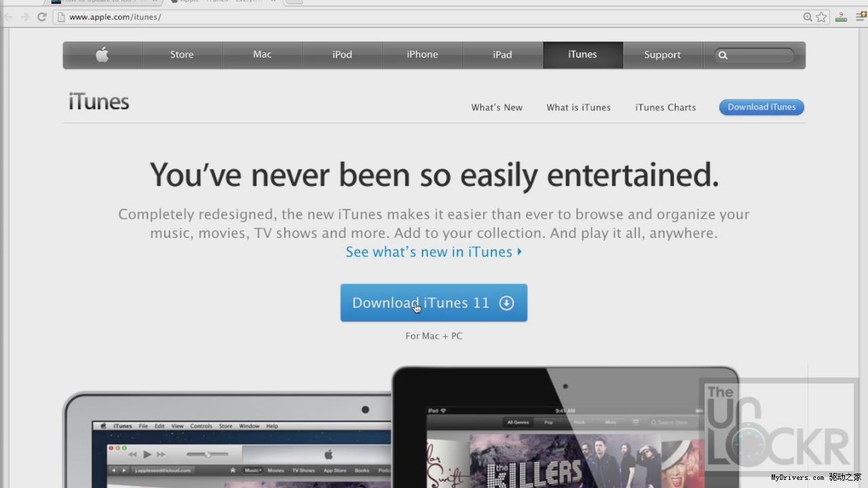Click the Apple logo in navigation bar
This screenshot has width=868, height=488.
pyautogui.click(x=102, y=55)
